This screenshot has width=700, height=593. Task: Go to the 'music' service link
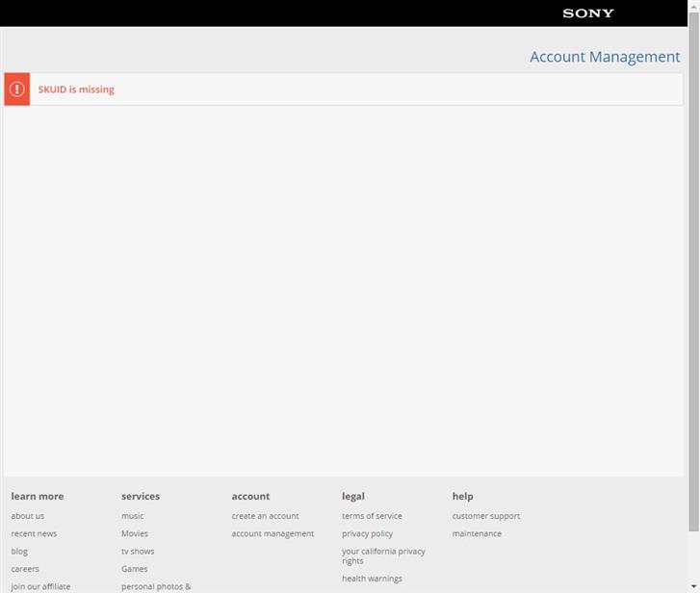click(x=133, y=516)
